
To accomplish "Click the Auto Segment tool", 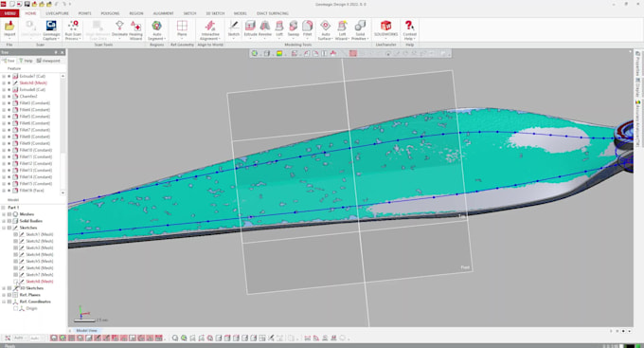I will click(156, 30).
